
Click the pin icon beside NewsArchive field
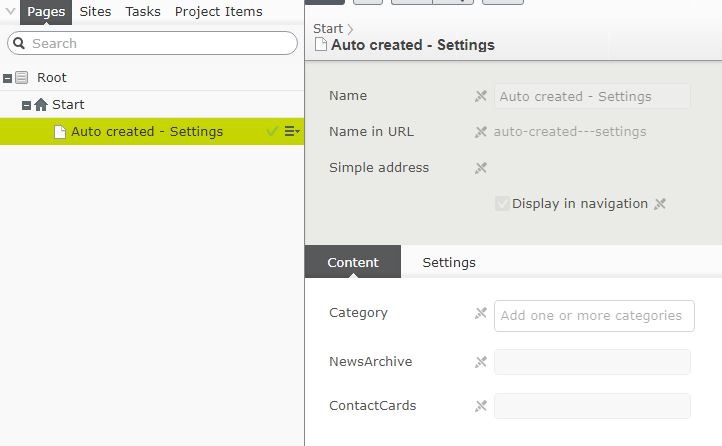pos(481,362)
